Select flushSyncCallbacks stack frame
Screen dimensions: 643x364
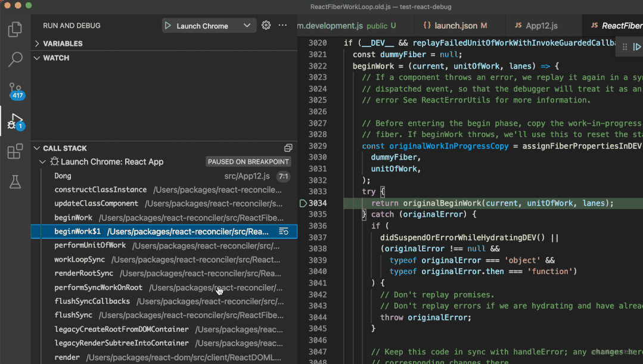(164, 301)
